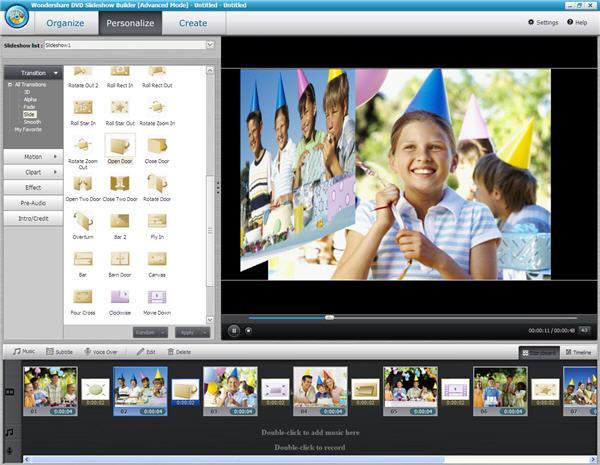The height and width of the screenshot is (465, 600).
Task: Click Edit in the storyboard toolbar
Action: 146,352
